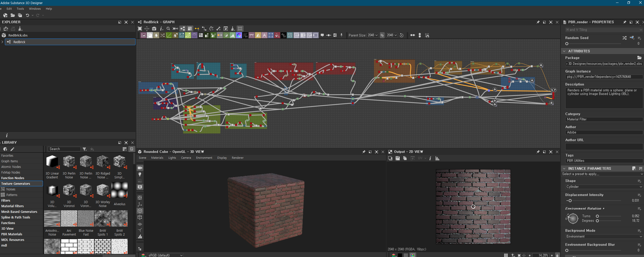Toggle the library medium icons view button
644x257 pixels.
point(132,149)
